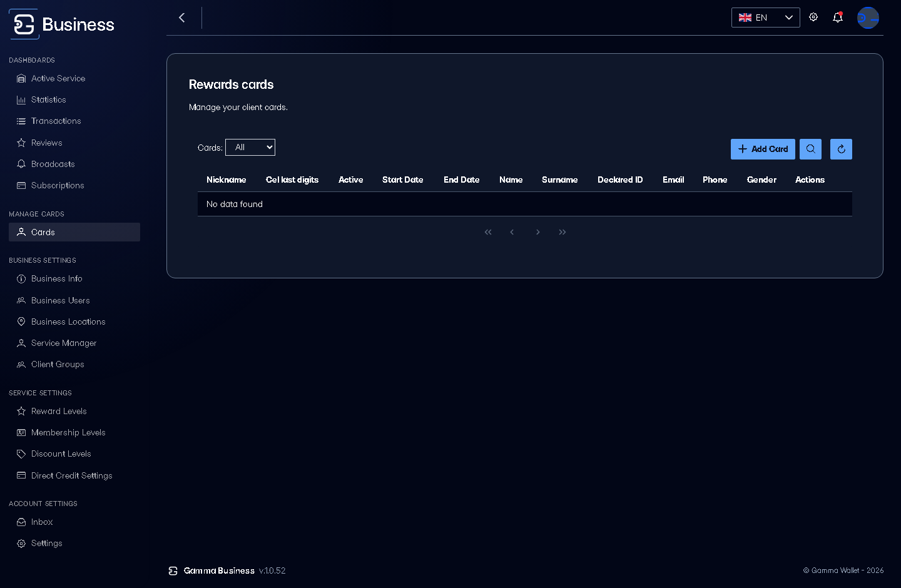The image size is (901, 588).
Task: Click Declared ID column header
Action: coord(620,180)
